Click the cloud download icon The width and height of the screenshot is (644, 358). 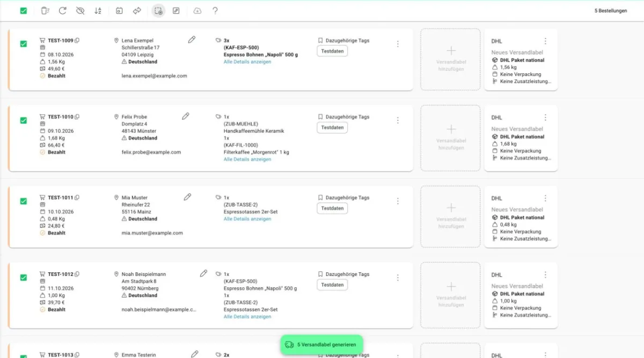tap(197, 11)
